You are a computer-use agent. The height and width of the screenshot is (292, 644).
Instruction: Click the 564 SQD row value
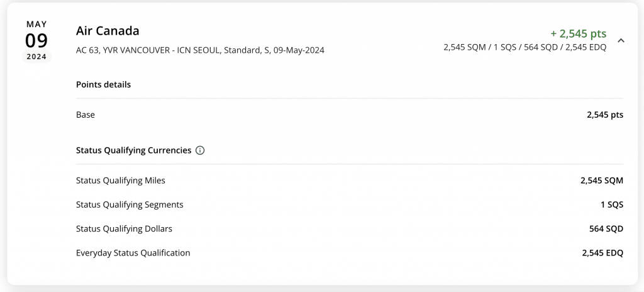[606, 228]
